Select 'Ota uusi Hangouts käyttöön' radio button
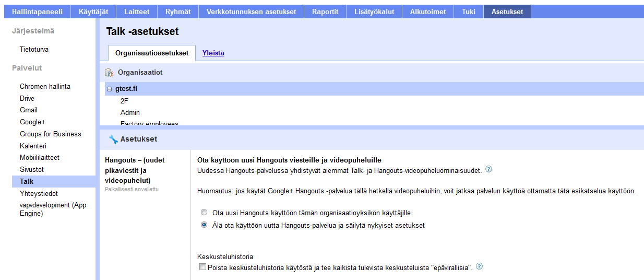Viewport: 644px width, 280px height. [x=204, y=213]
